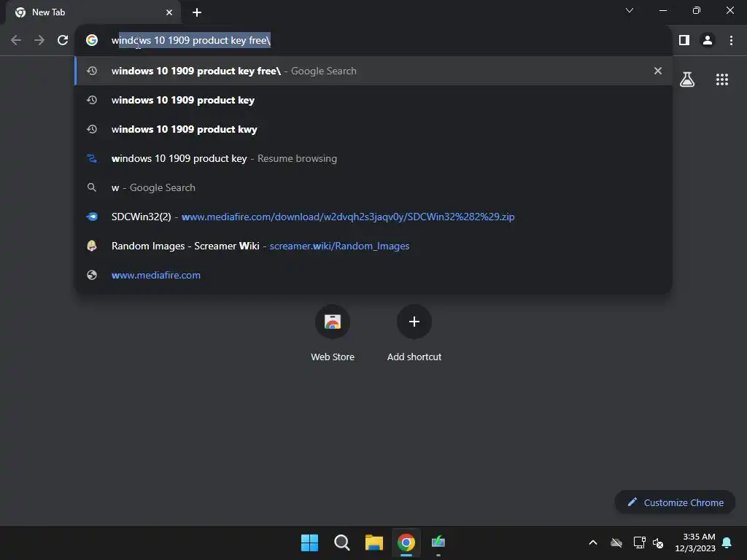The width and height of the screenshot is (747, 560).
Task: Select the New Tab tab
Action: 93,12
